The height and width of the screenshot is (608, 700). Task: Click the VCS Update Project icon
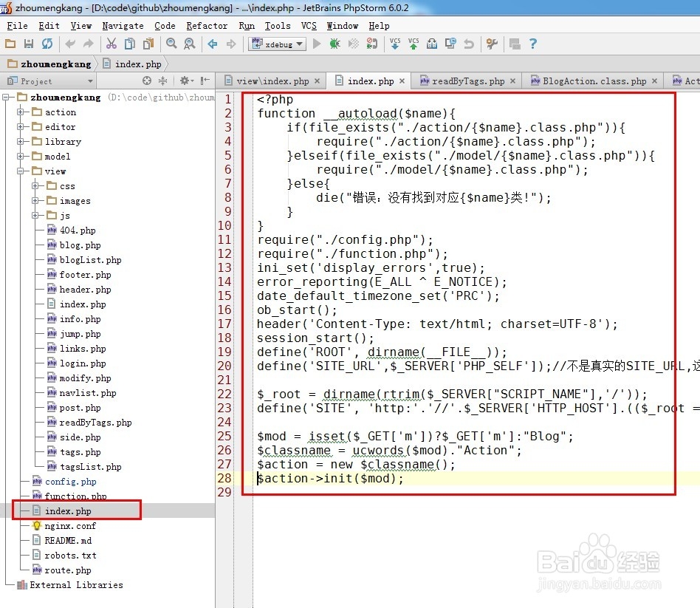pyautogui.click(x=395, y=44)
